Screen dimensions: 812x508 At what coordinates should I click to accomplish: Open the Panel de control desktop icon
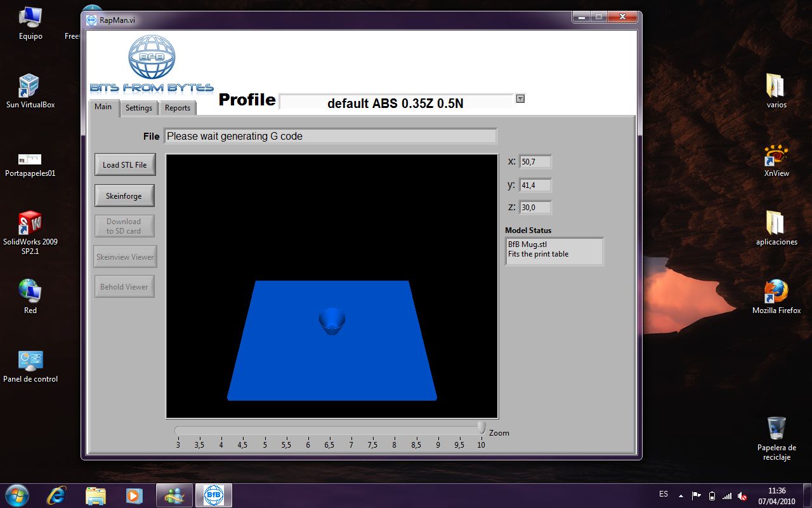point(30,361)
